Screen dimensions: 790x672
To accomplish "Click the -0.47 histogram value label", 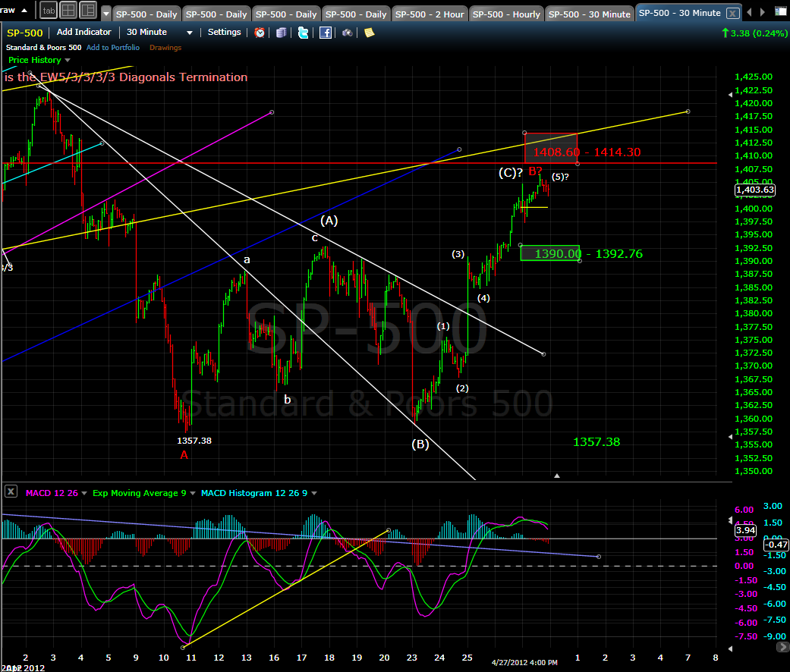I will [776, 545].
